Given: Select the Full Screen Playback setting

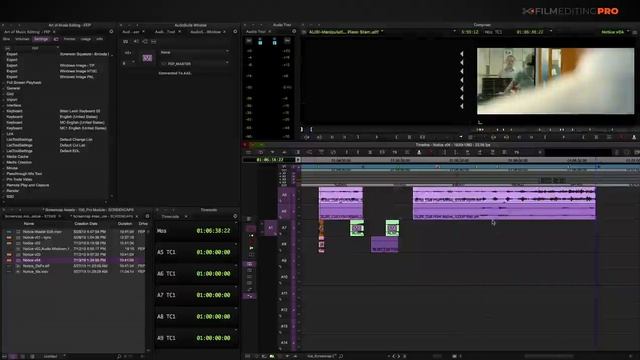Looking at the screenshot, I should 24,82.
